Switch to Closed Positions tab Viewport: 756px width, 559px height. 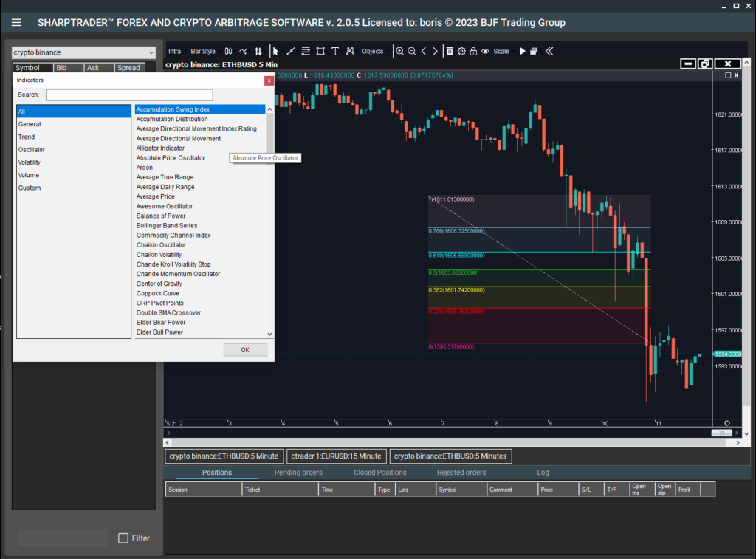click(x=380, y=473)
